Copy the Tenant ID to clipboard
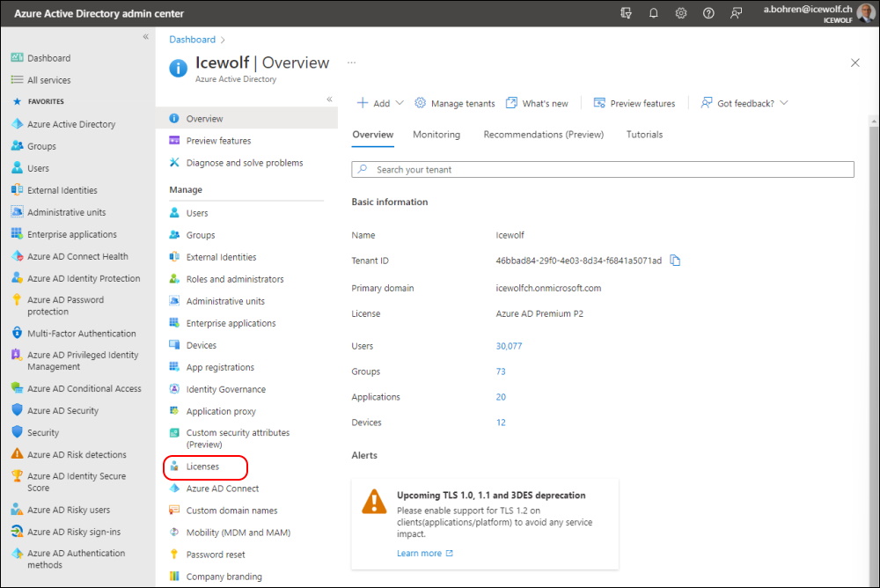 click(x=675, y=261)
